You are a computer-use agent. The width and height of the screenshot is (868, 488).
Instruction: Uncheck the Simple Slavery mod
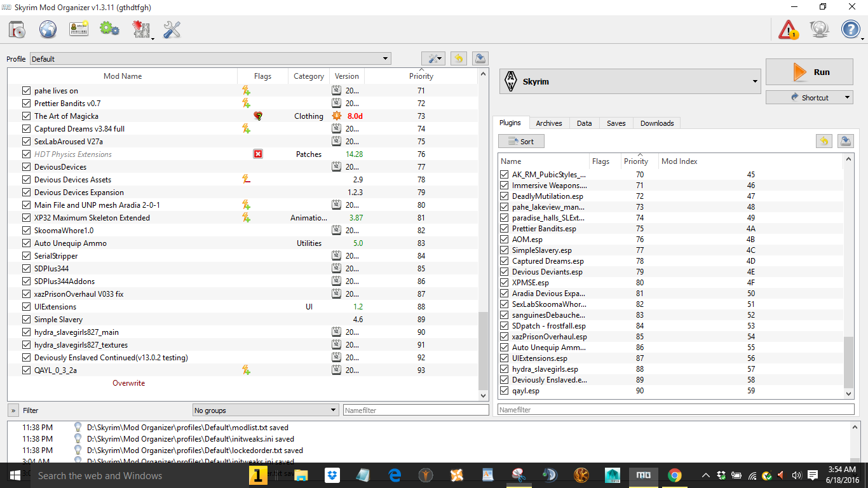[x=26, y=320]
